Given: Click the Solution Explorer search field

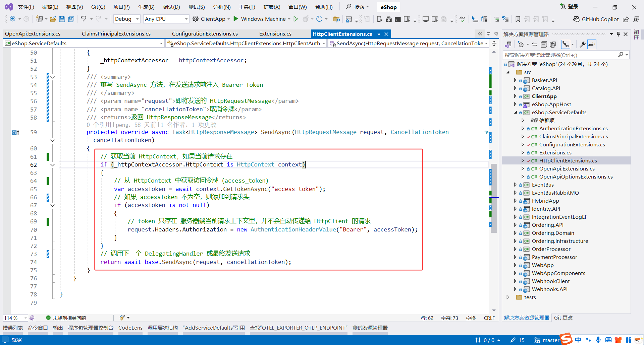Looking at the screenshot, I should (566, 55).
